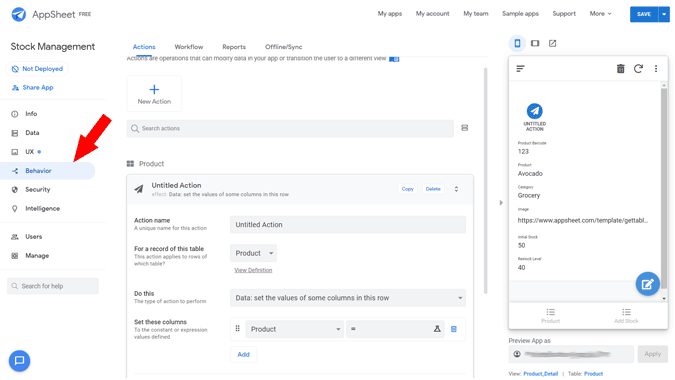Viewport: 675px width, 380px height.
Task: Select the tablet preview icon
Action: click(x=535, y=43)
